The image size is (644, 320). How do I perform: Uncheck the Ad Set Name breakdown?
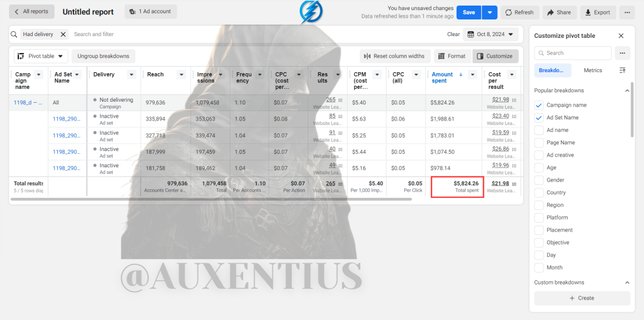pyautogui.click(x=539, y=118)
